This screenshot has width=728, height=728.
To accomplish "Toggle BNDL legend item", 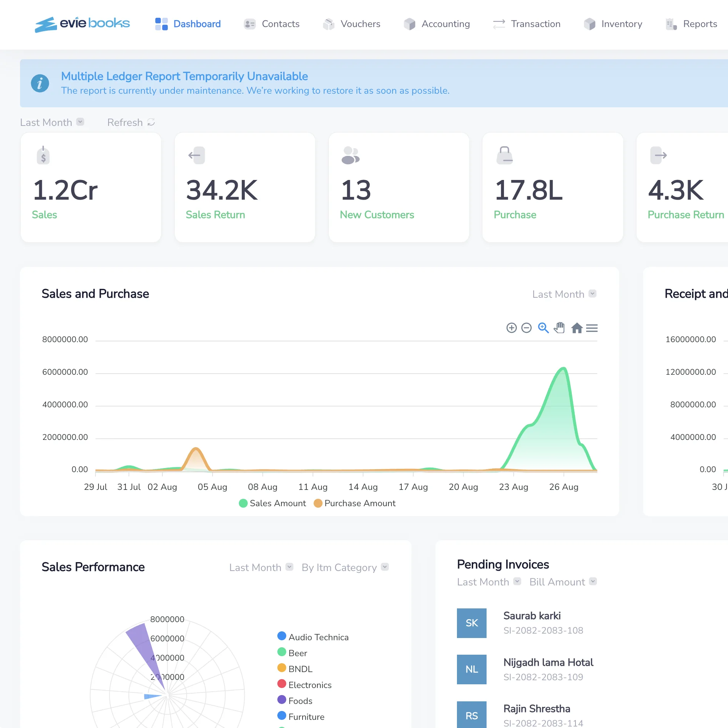I will click(x=295, y=668).
